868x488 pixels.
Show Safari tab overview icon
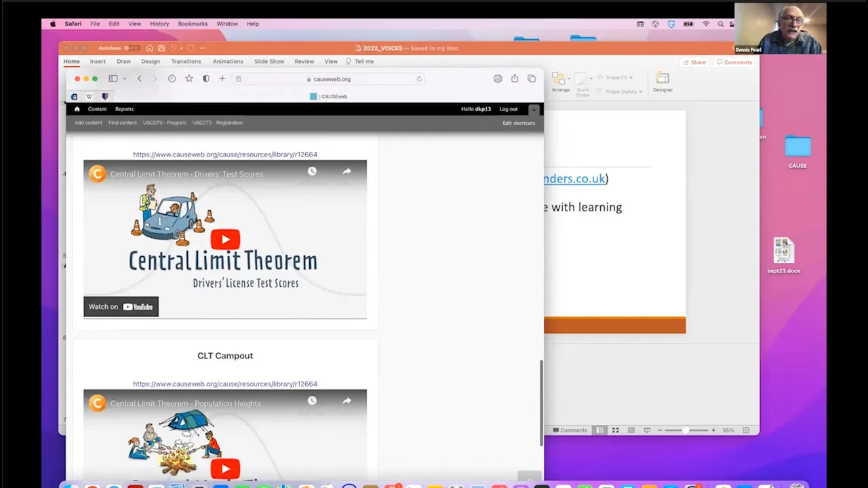(532, 79)
